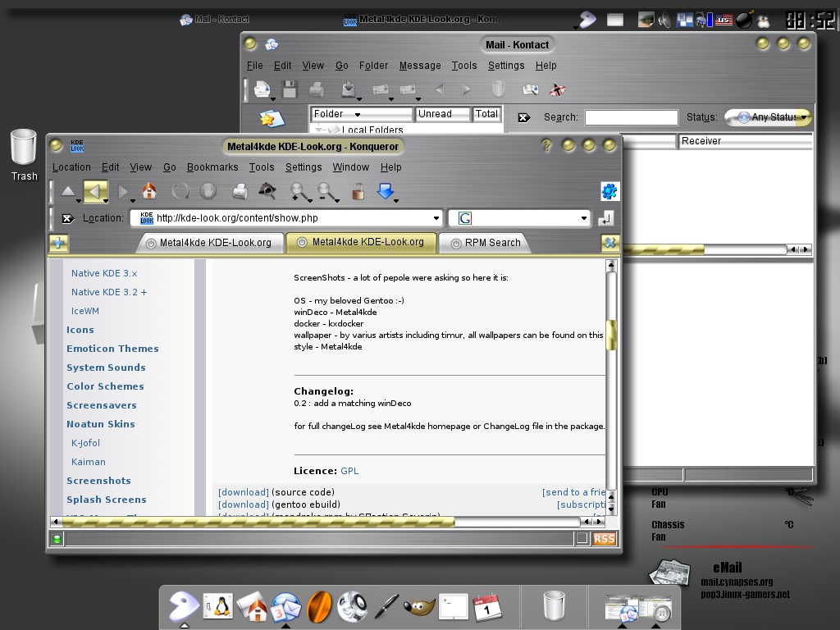Open Bookmarks menu in Konqueror
840x630 pixels.
pyautogui.click(x=212, y=167)
